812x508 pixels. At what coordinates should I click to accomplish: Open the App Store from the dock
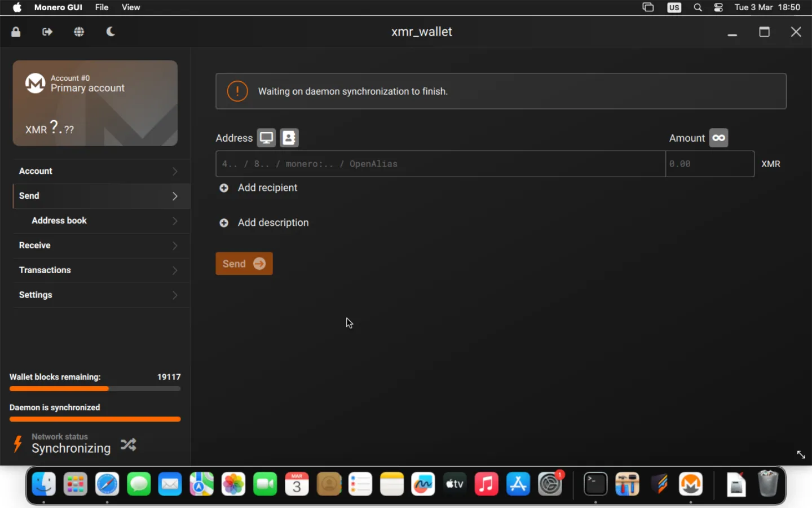[x=518, y=484]
